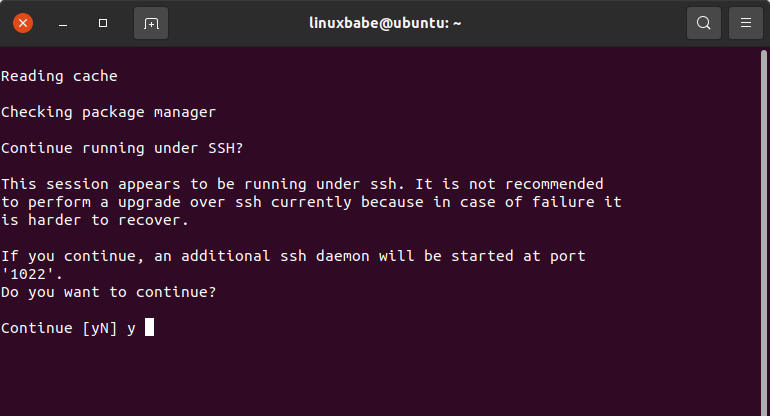Click the search magnifier icon

(704, 22)
